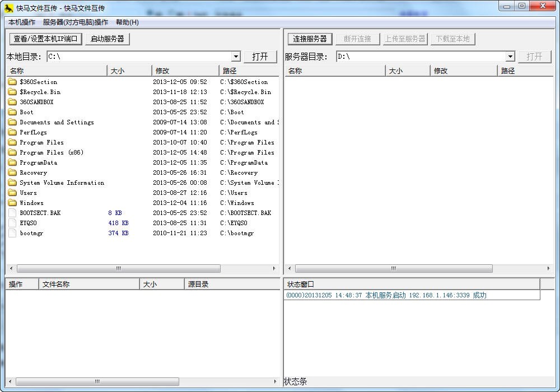
Task: Expand the local directory C:\ dropdown
Action: (235, 57)
